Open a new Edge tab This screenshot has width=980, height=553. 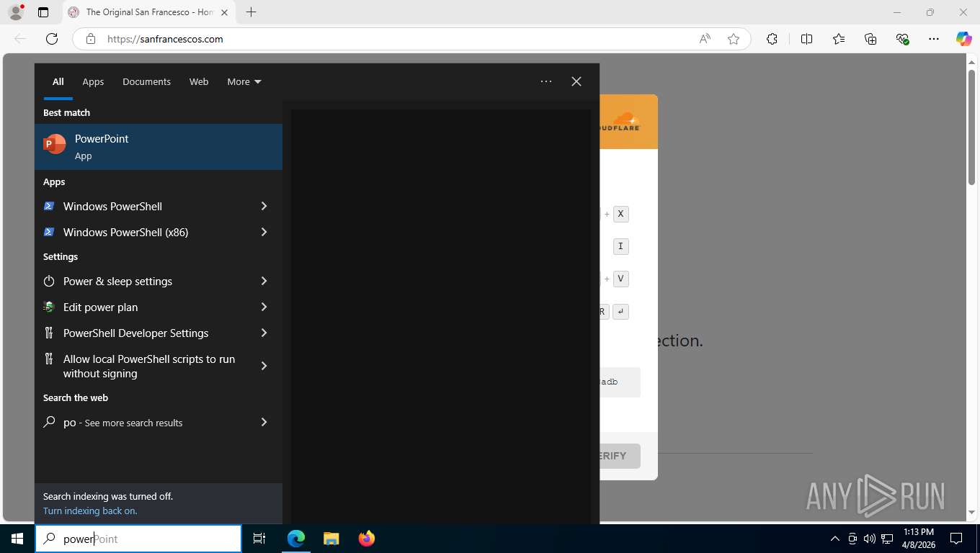click(x=251, y=12)
